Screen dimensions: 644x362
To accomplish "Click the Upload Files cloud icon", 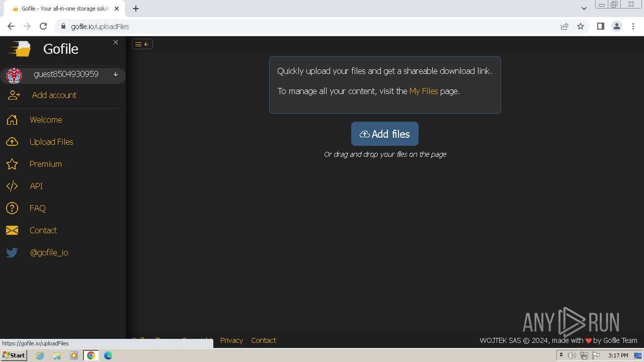I will (12, 142).
